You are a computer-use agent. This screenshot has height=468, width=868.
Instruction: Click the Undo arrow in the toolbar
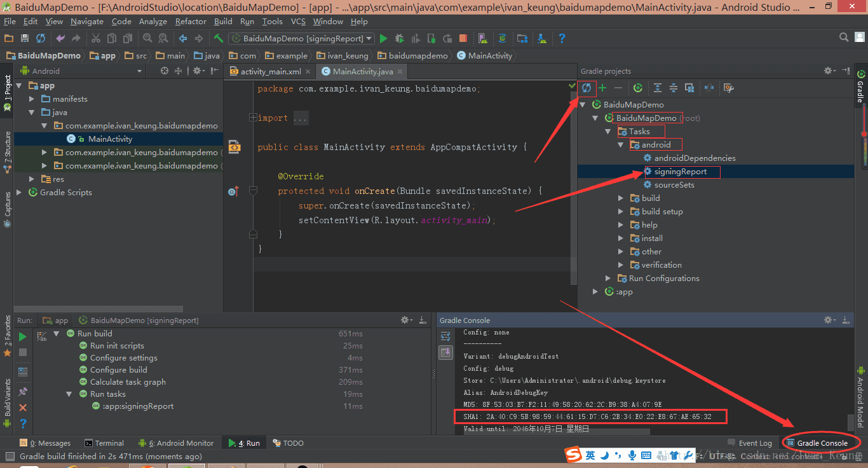60,39
